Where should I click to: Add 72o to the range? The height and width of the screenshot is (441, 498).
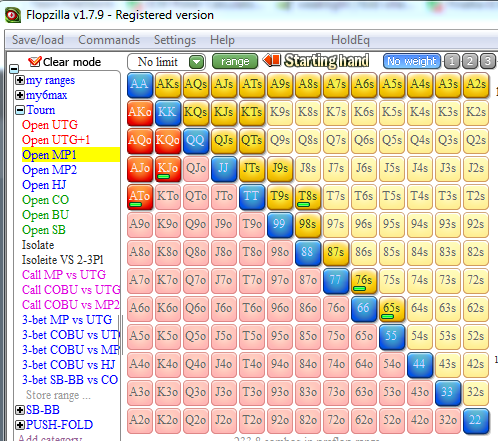(x=336, y=421)
